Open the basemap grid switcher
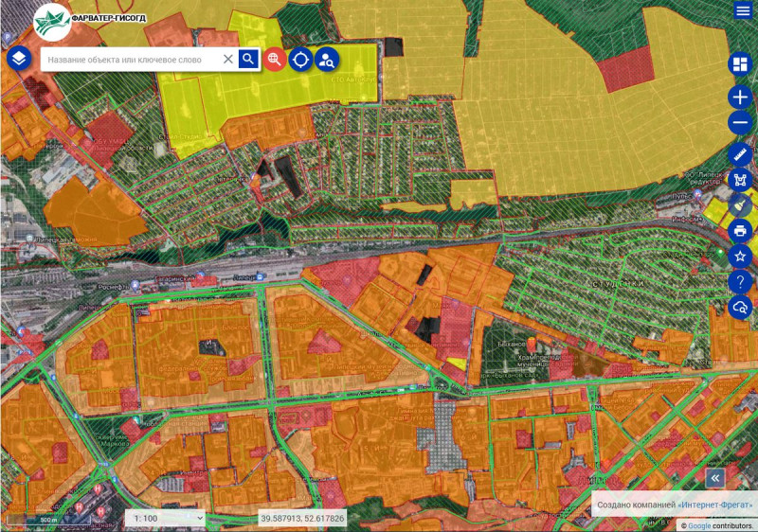The width and height of the screenshot is (758, 532). (740, 64)
